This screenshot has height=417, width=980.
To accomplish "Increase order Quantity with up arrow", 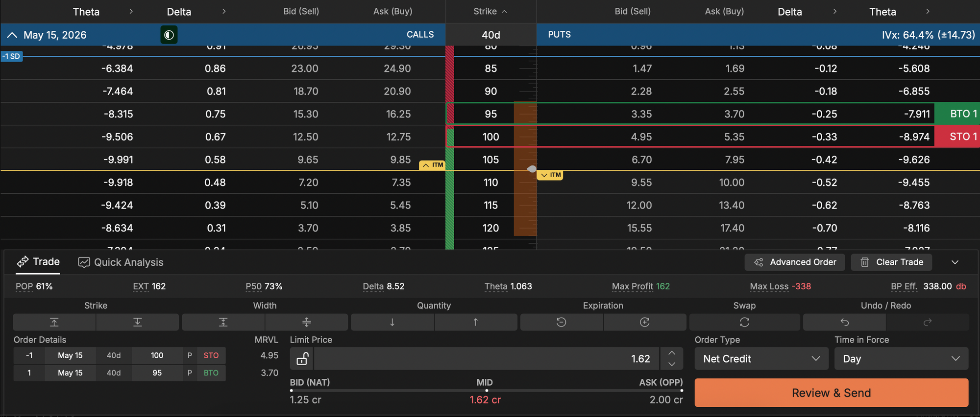I will click(x=475, y=322).
